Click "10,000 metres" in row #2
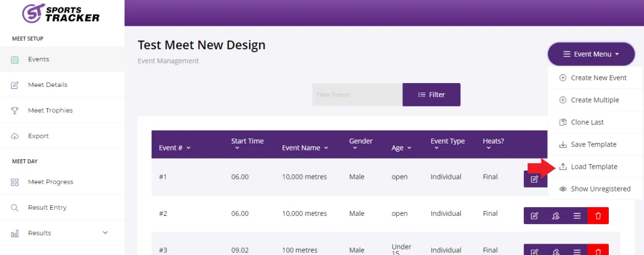This screenshot has height=255, width=644. click(304, 213)
